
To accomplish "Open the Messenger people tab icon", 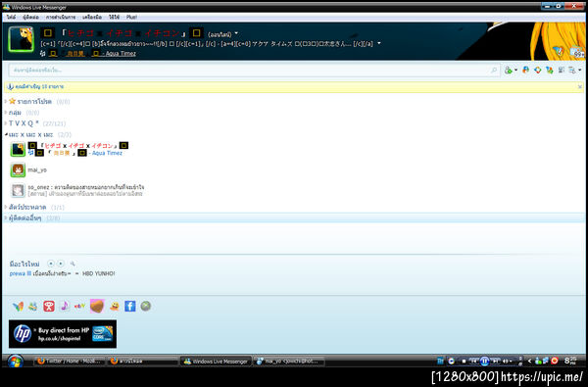I will (33, 306).
